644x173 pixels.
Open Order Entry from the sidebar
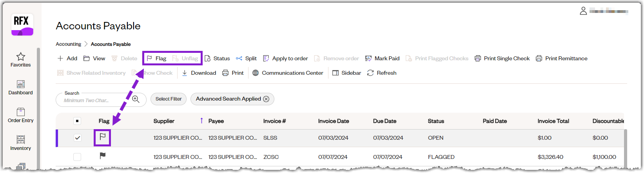coord(21,115)
